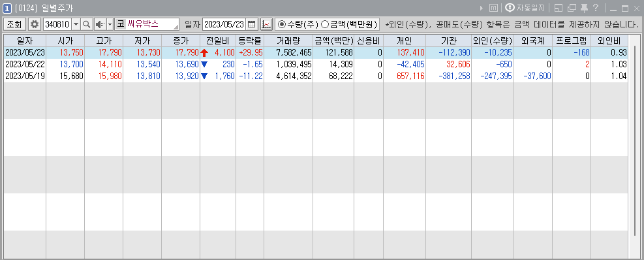Click the 금액(백만) column header

click(333, 41)
